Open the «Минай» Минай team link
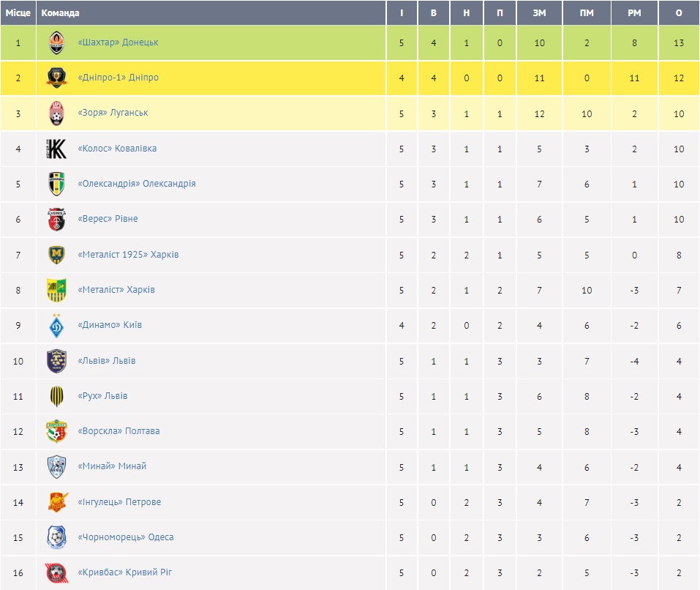Viewport: 700px width, 590px height. [112, 466]
